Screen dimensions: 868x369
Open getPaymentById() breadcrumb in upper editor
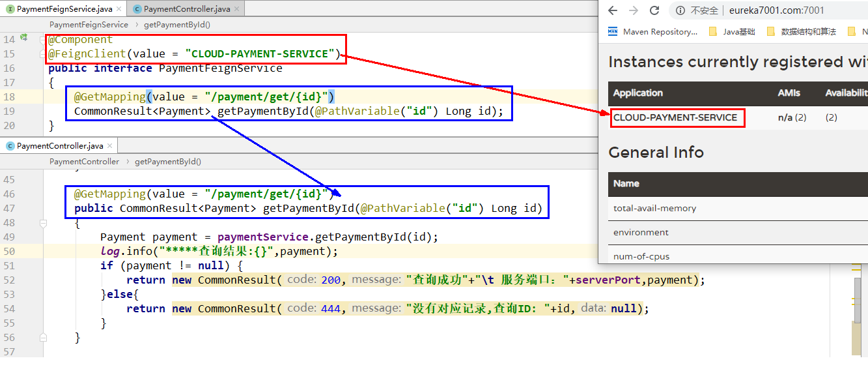tap(177, 25)
